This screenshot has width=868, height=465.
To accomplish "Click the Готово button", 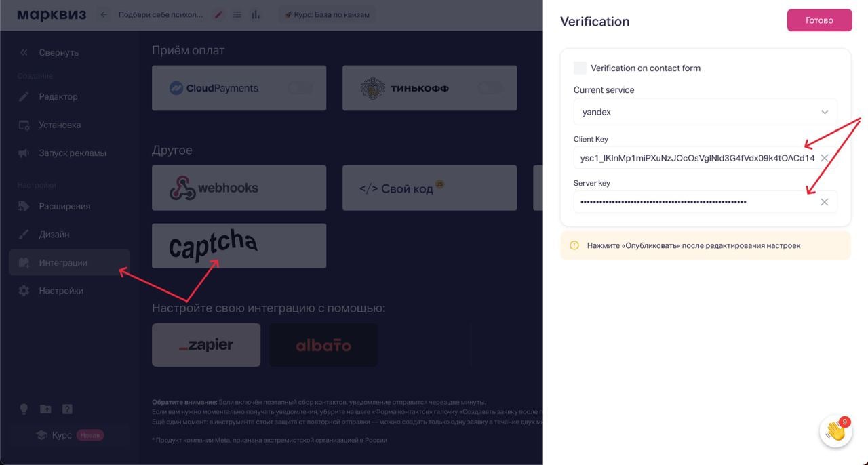I will click(x=819, y=20).
